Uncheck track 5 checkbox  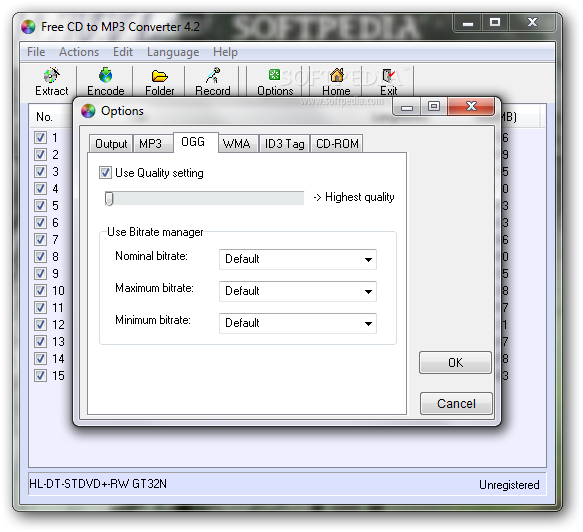pyautogui.click(x=40, y=206)
